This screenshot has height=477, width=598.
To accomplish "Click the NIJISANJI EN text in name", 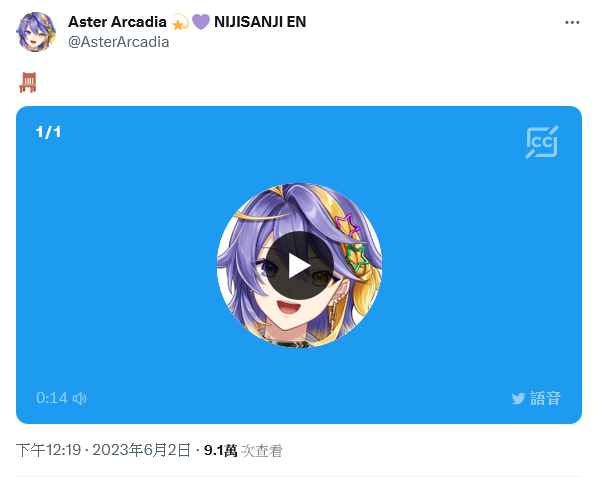I will pos(260,22).
